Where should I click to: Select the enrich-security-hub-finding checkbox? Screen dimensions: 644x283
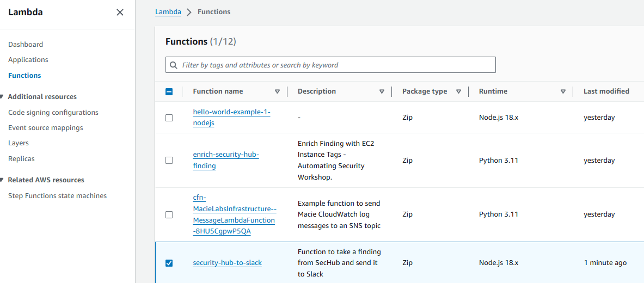click(x=169, y=160)
